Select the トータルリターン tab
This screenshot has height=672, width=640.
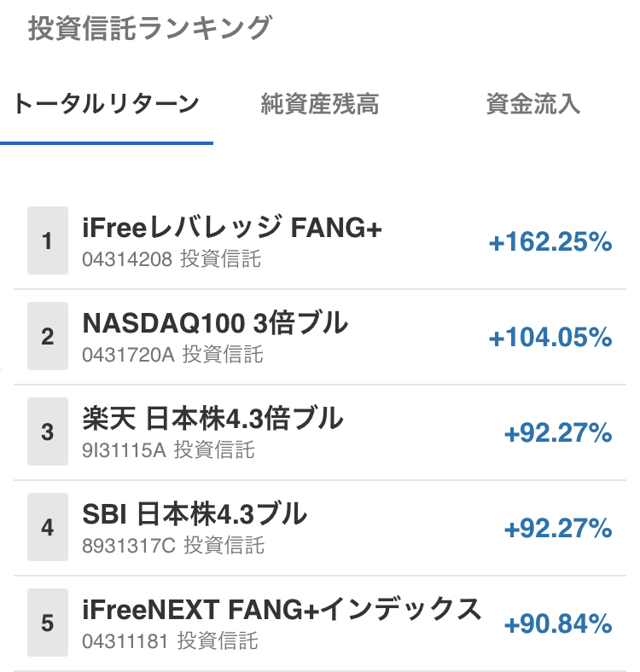point(107,105)
